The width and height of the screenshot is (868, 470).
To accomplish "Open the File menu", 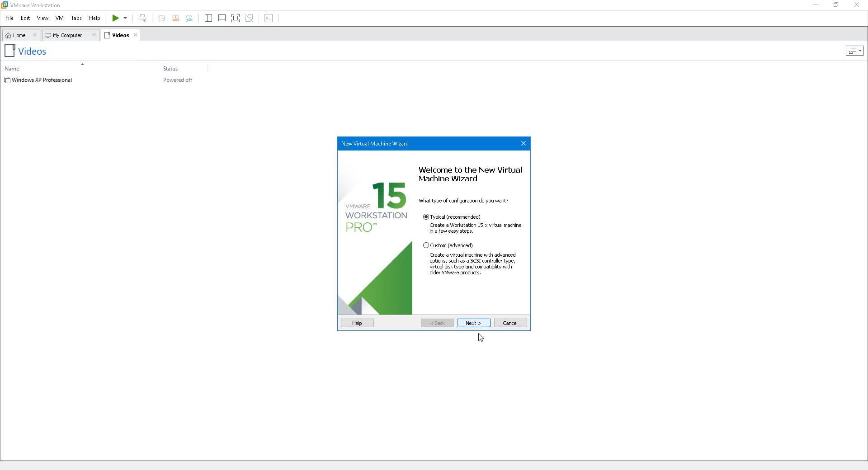I will point(9,18).
